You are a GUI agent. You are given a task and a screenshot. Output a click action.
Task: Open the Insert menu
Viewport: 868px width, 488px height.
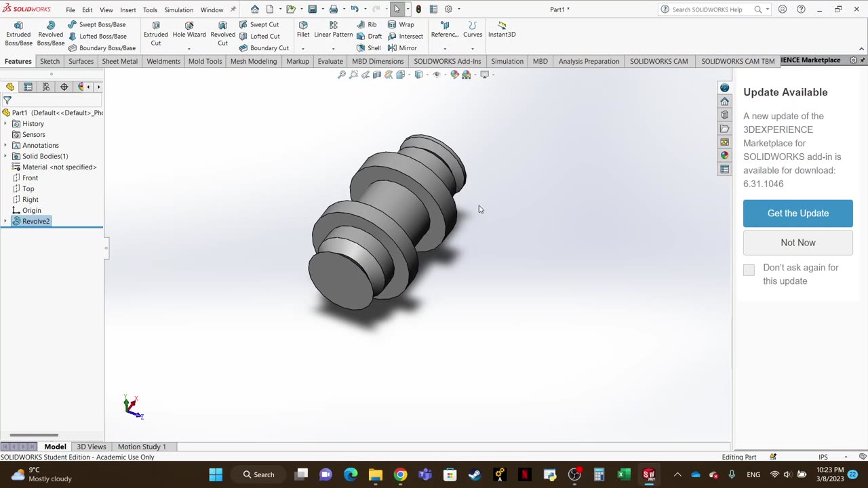point(127,10)
